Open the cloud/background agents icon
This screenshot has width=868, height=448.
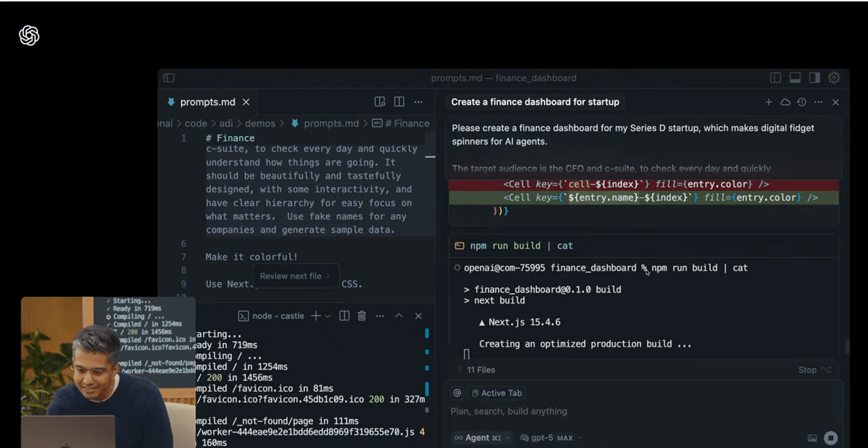click(785, 102)
